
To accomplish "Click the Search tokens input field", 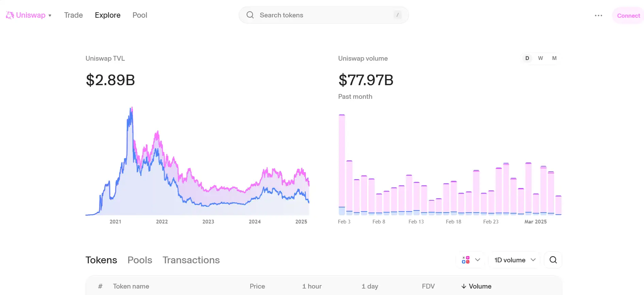I will pos(324,15).
